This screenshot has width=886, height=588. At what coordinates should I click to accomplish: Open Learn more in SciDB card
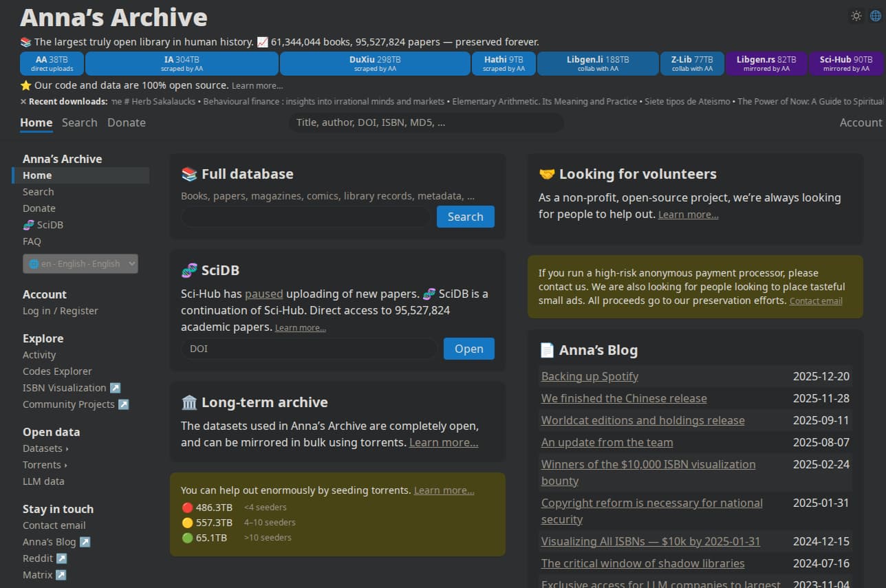click(x=301, y=328)
